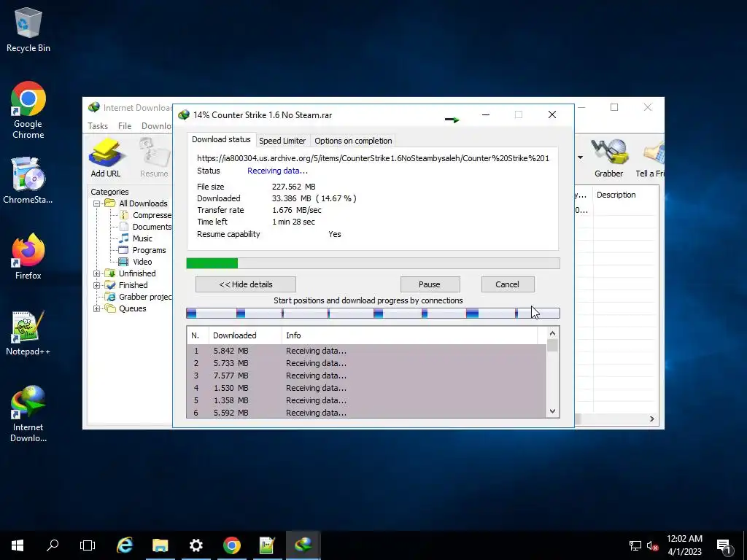Pause the current download
The height and width of the screenshot is (560, 747).
430,284
